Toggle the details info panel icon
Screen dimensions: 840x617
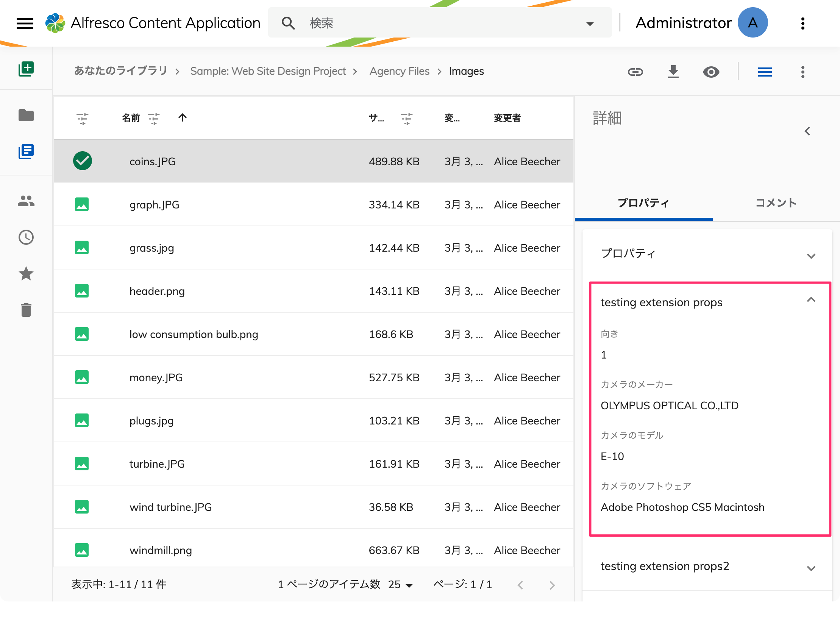[765, 72]
